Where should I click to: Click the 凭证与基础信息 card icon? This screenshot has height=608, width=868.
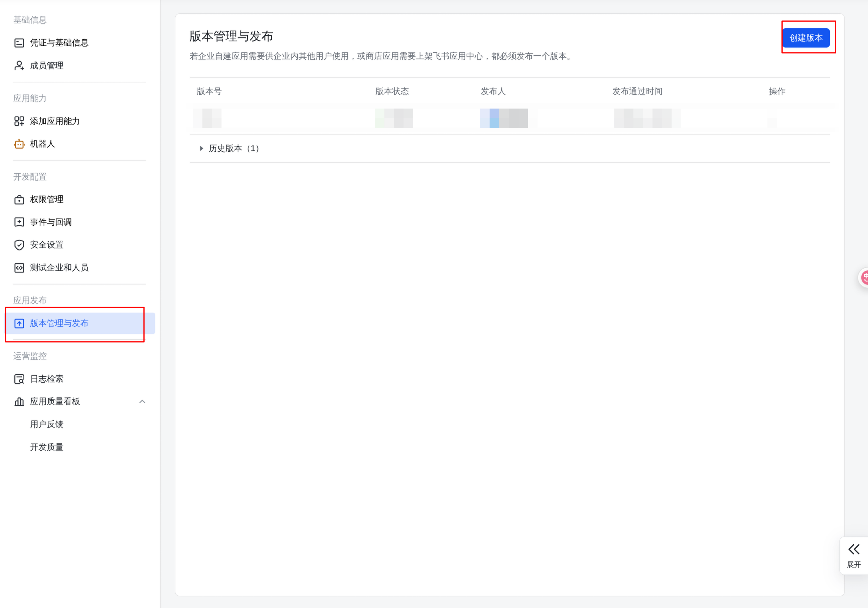(19, 43)
